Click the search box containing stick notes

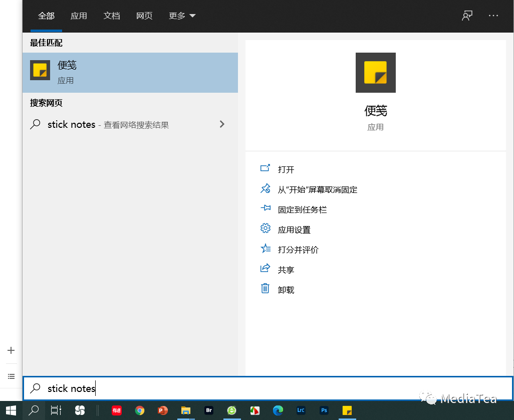click(x=268, y=388)
